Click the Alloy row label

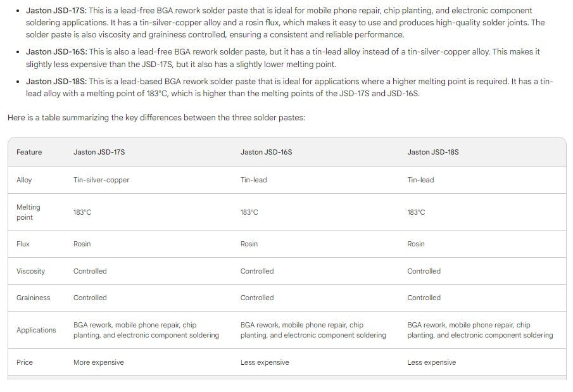24,180
